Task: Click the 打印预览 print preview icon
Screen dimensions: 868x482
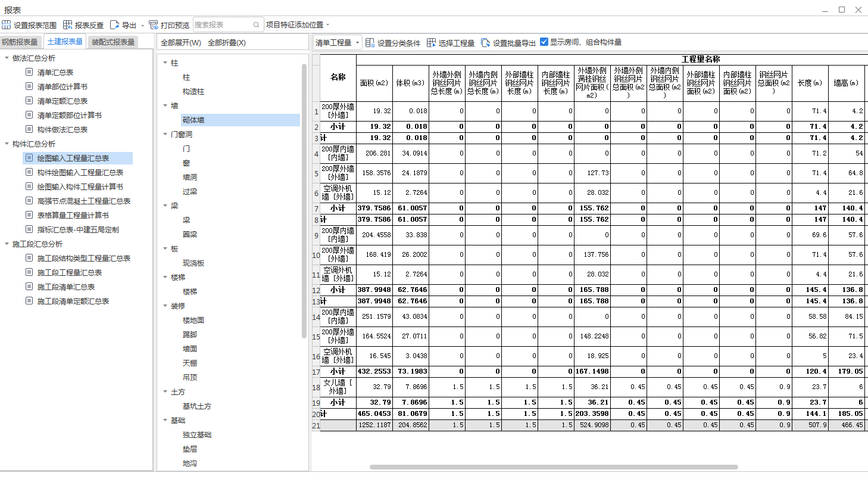Action: (154, 25)
